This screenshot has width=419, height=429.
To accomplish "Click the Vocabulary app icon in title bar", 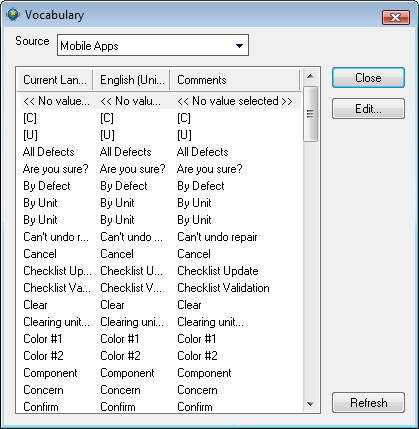I will 13,15.
